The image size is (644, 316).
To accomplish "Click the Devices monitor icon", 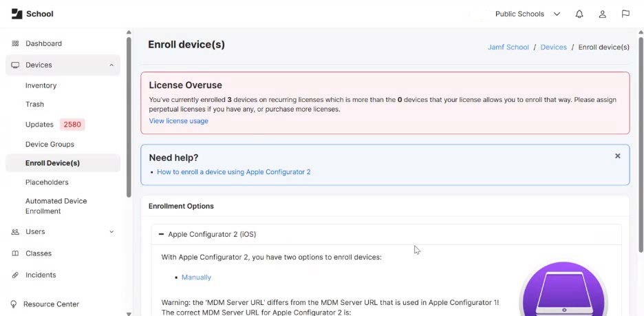I will click(x=15, y=65).
